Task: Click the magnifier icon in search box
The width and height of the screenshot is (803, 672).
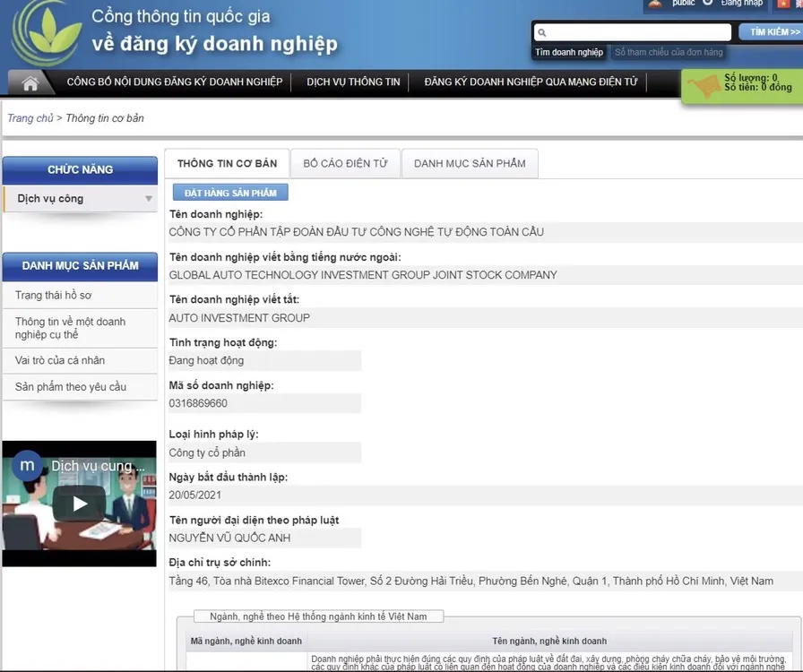Action: [542, 33]
